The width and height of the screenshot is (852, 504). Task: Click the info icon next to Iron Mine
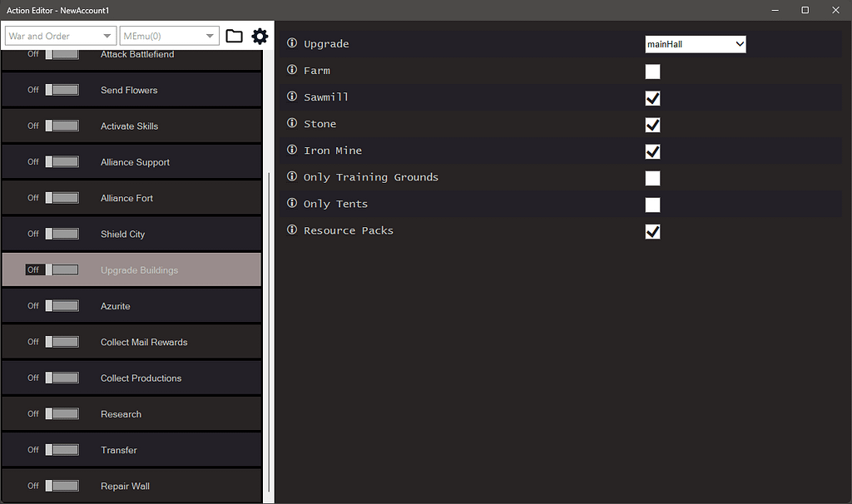(290, 150)
